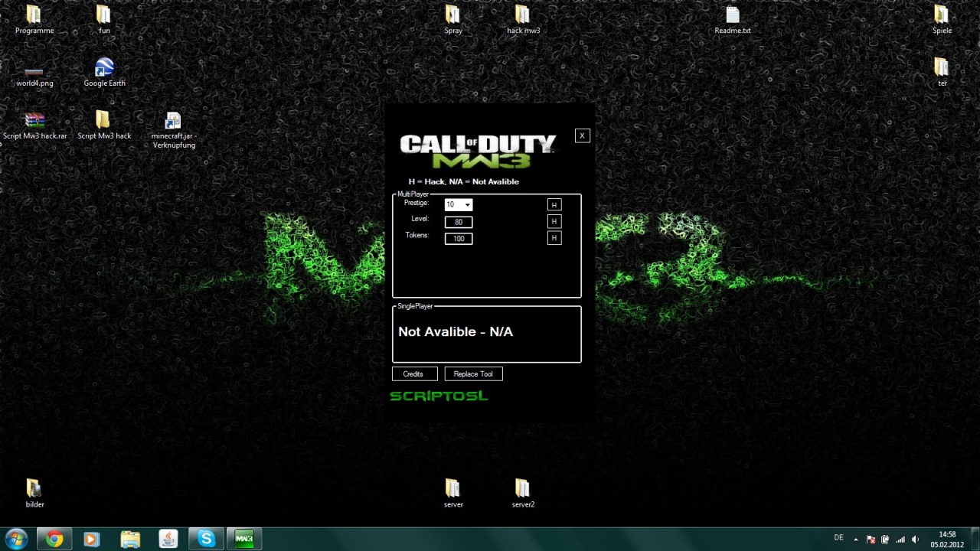Click the Show desktop strip
This screenshot has height=551, width=980.
pyautogui.click(x=974, y=539)
